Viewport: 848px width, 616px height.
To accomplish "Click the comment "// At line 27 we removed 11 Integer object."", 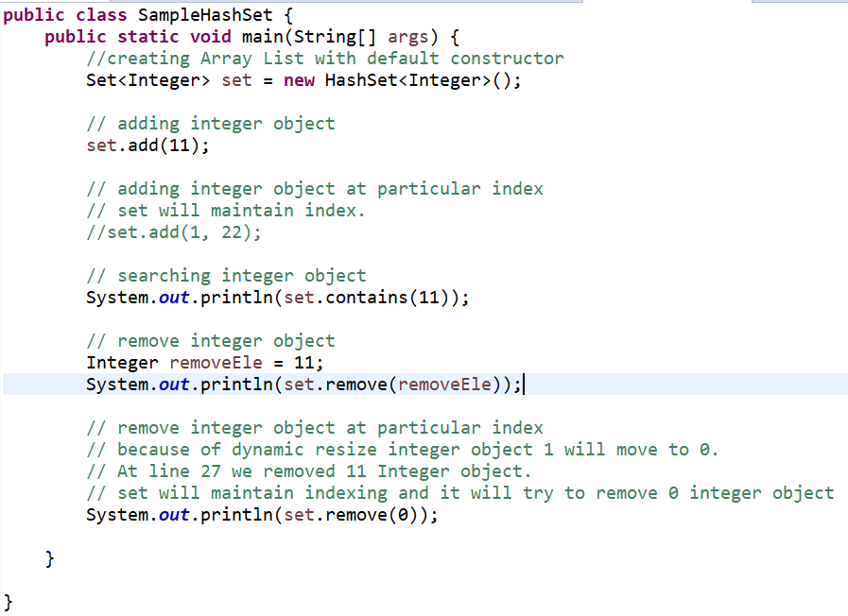I will pos(309,471).
